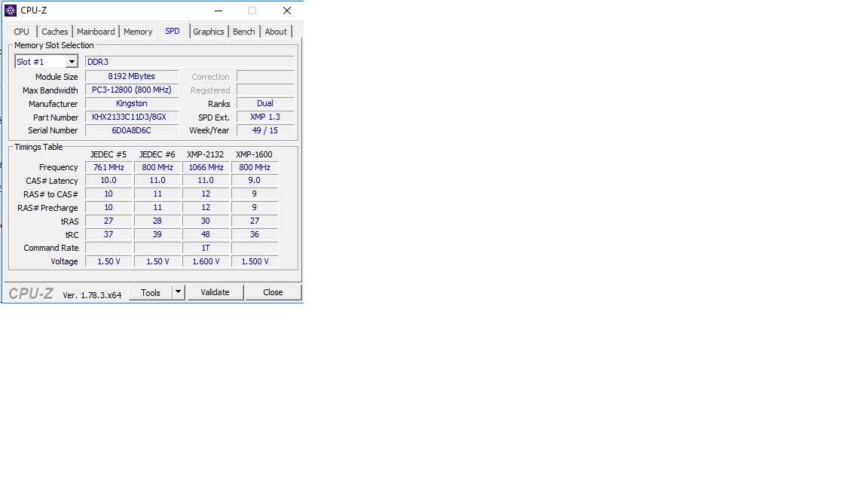Click the CAS# Latency 9.0 cell
This screenshot has width=868, height=488.
255,181
